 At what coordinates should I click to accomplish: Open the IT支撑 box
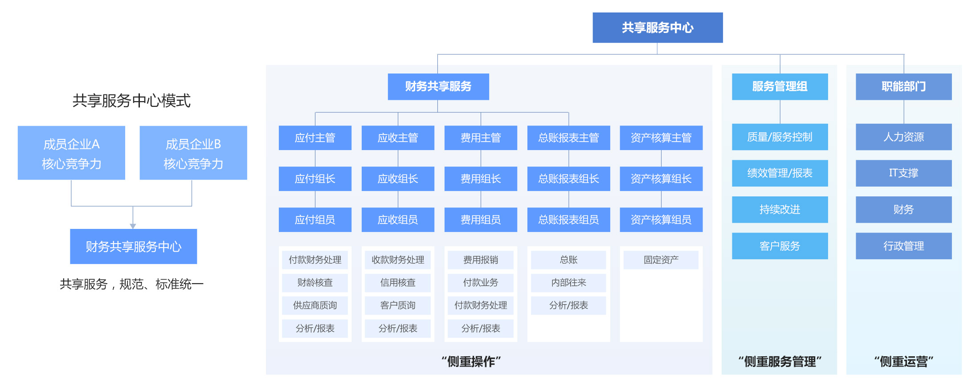click(903, 173)
